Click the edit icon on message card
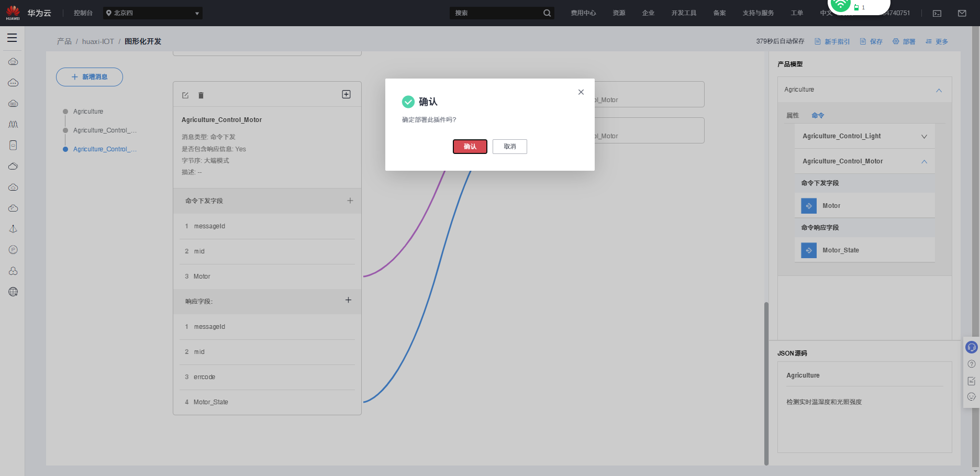980x476 pixels. [x=185, y=95]
